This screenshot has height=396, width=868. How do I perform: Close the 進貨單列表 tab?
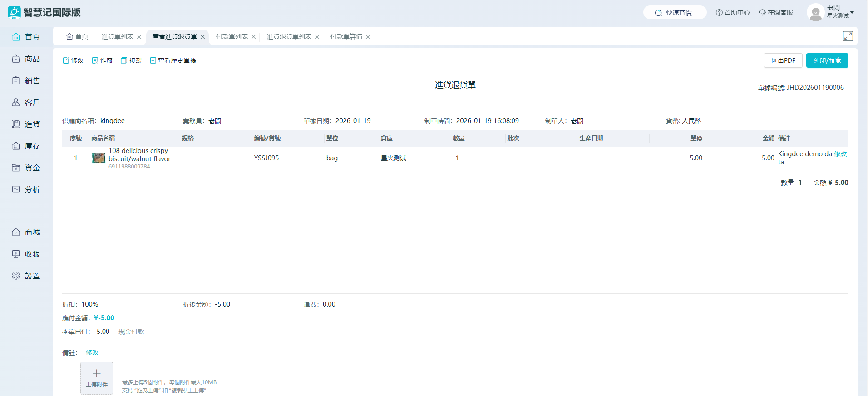pos(139,37)
